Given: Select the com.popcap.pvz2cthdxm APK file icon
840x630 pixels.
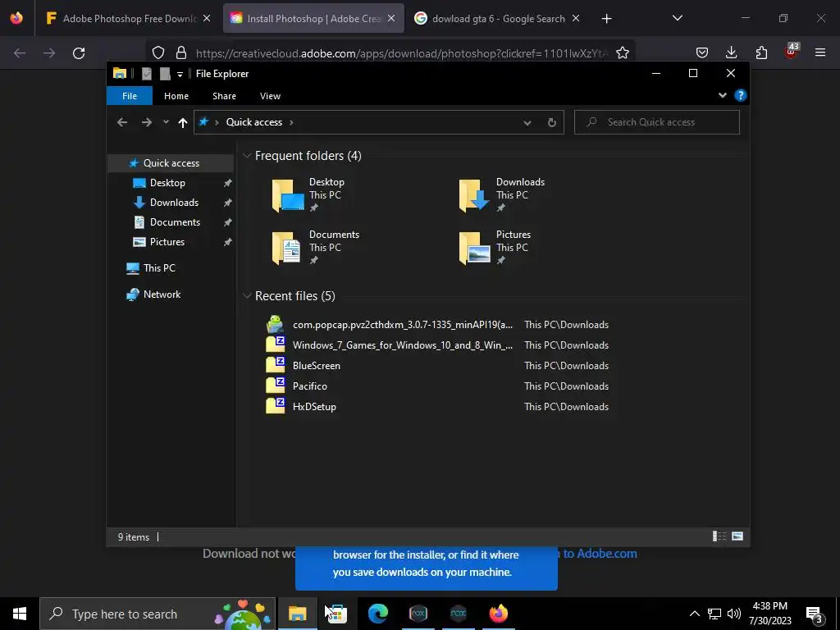Looking at the screenshot, I should pyautogui.click(x=275, y=325).
